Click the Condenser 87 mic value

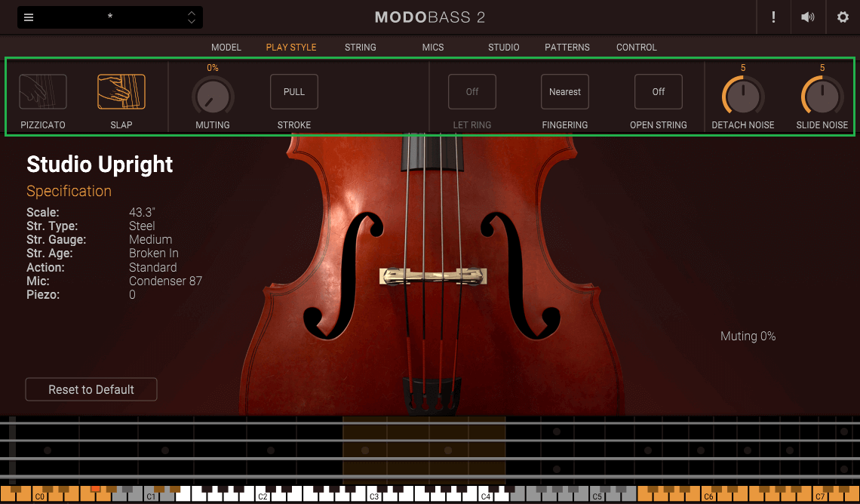click(x=166, y=281)
